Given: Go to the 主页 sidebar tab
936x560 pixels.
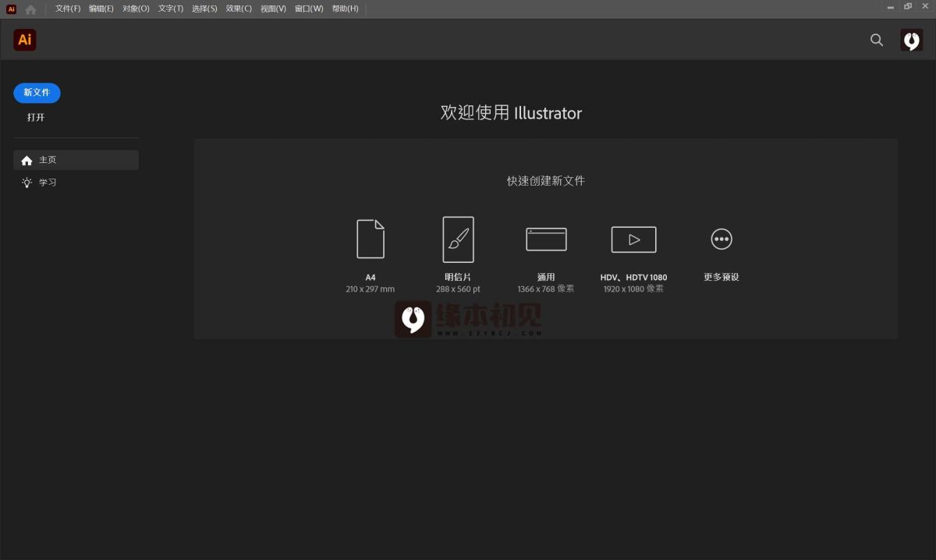Looking at the screenshot, I should pyautogui.click(x=76, y=160).
